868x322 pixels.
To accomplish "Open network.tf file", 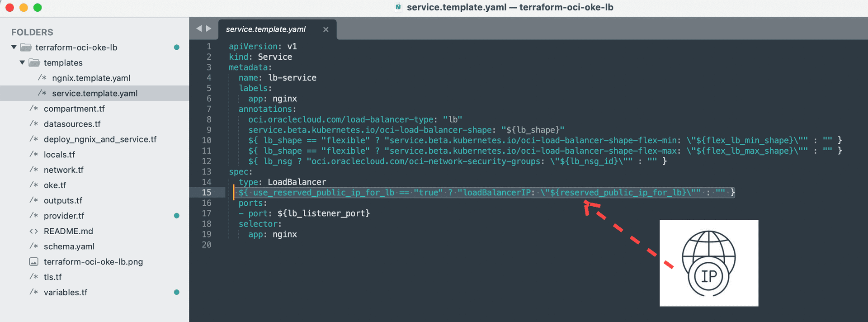I will [63, 170].
